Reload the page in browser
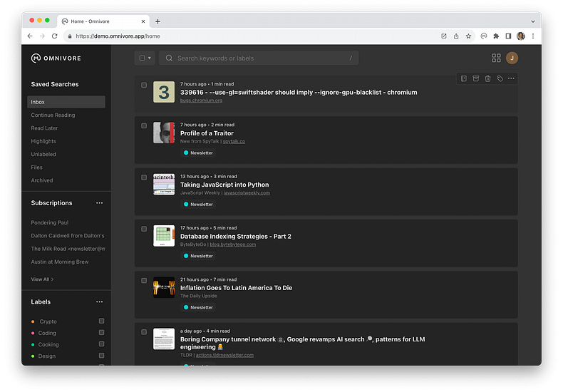Screen dimensions: 563x392 [55, 36]
